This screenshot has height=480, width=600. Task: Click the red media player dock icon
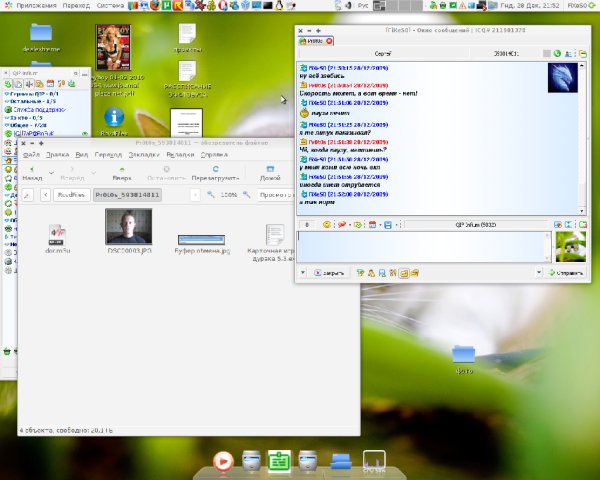point(223,460)
